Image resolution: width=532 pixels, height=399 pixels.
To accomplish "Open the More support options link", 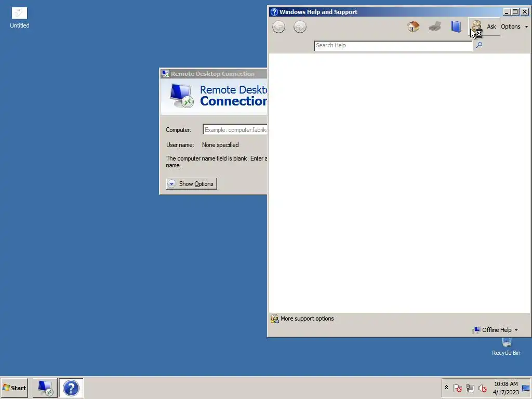I will point(307,318).
